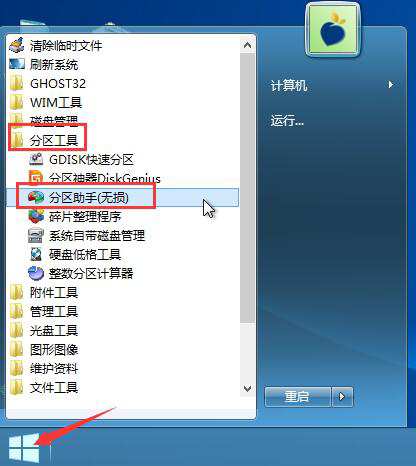The width and height of the screenshot is (416, 466).
Task: Expand the WIM工具 folder
Action: pyautogui.click(x=46, y=102)
